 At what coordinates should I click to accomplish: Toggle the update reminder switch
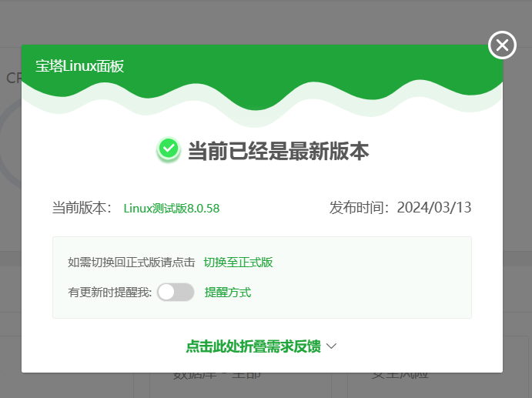[176, 292]
